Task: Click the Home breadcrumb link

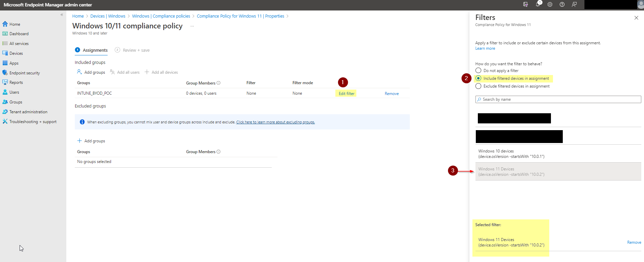Action: point(78,16)
